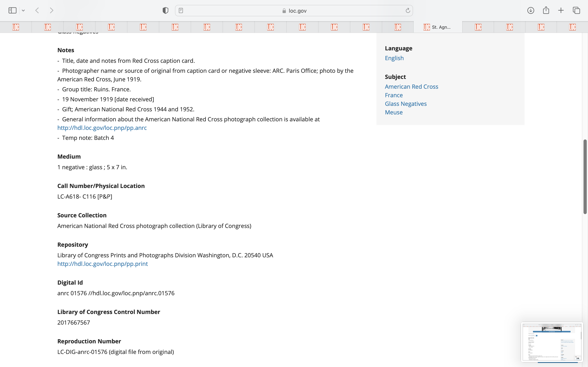
Task: Switch to the last LOC tab
Action: pyautogui.click(x=572, y=27)
